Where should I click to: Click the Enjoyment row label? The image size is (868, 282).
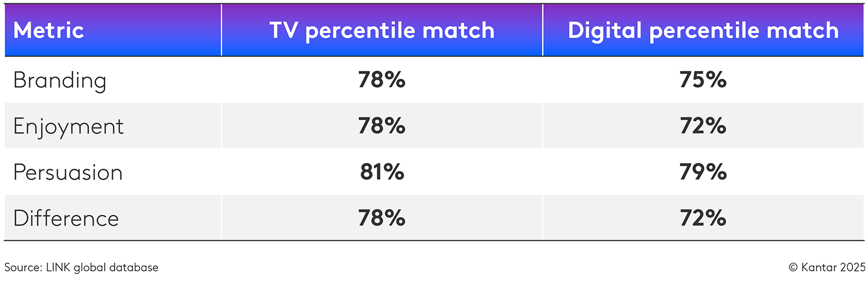point(68,126)
